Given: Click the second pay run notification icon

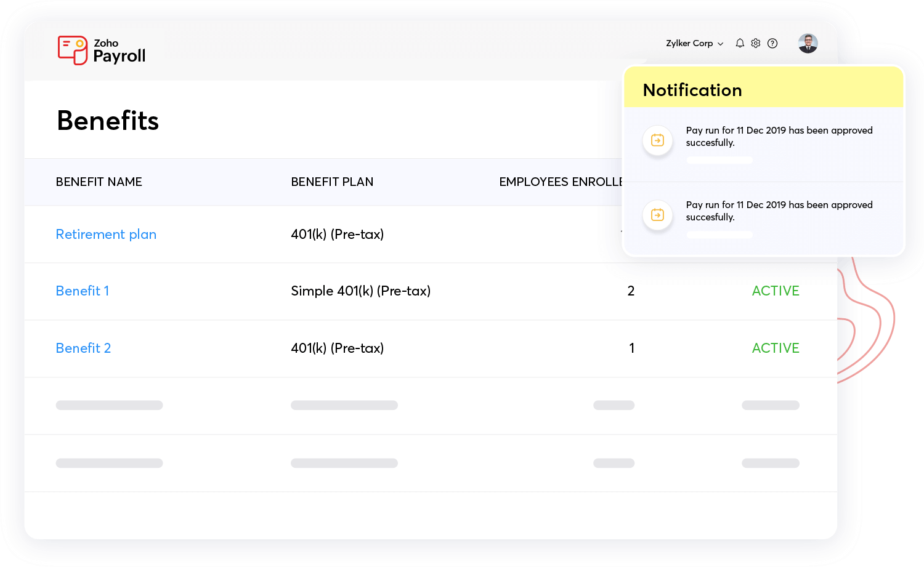Looking at the screenshot, I should (x=657, y=215).
